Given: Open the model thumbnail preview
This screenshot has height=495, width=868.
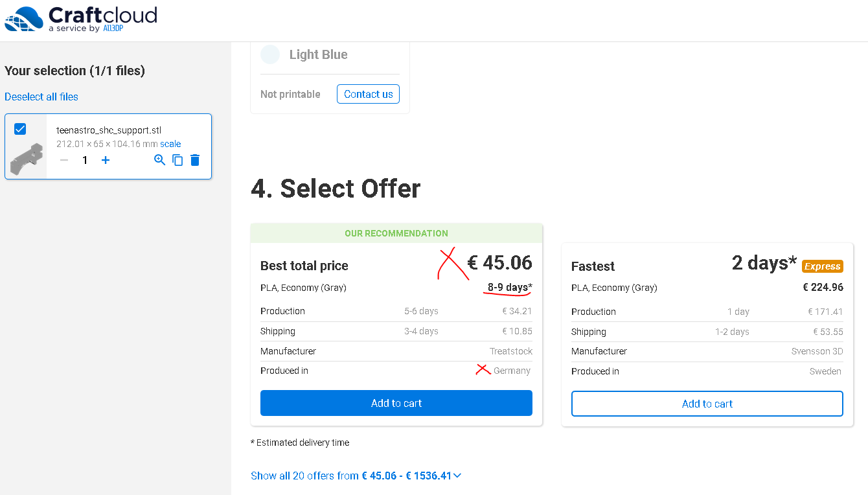Looking at the screenshot, I should (x=27, y=160).
